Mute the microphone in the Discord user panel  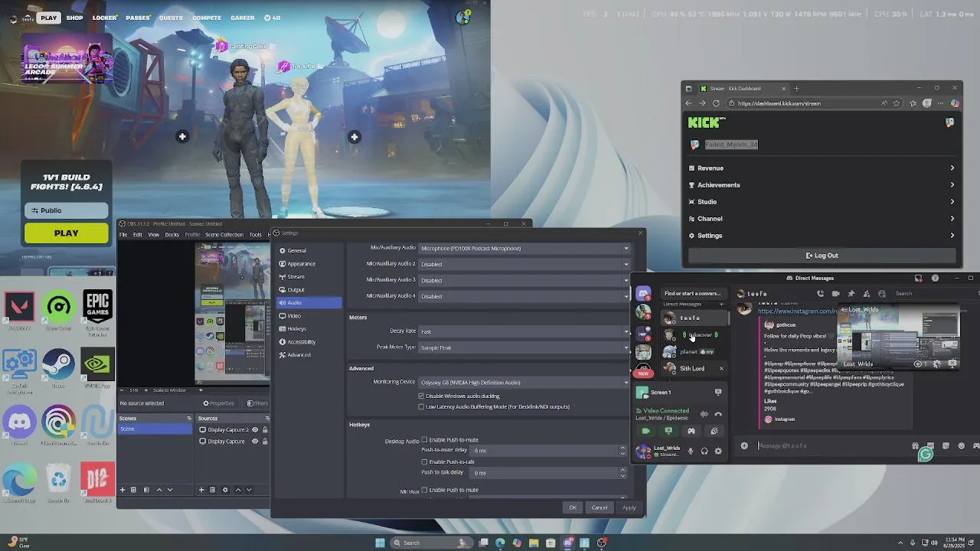(x=691, y=451)
